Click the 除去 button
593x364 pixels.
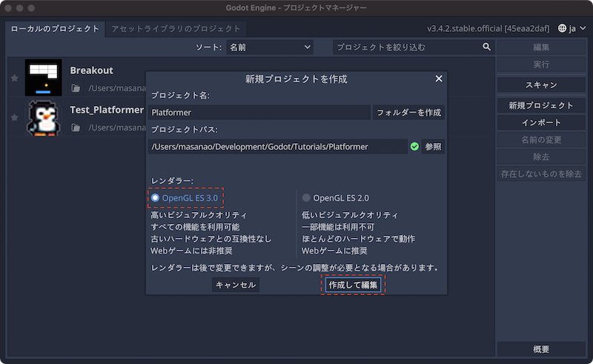(541, 156)
